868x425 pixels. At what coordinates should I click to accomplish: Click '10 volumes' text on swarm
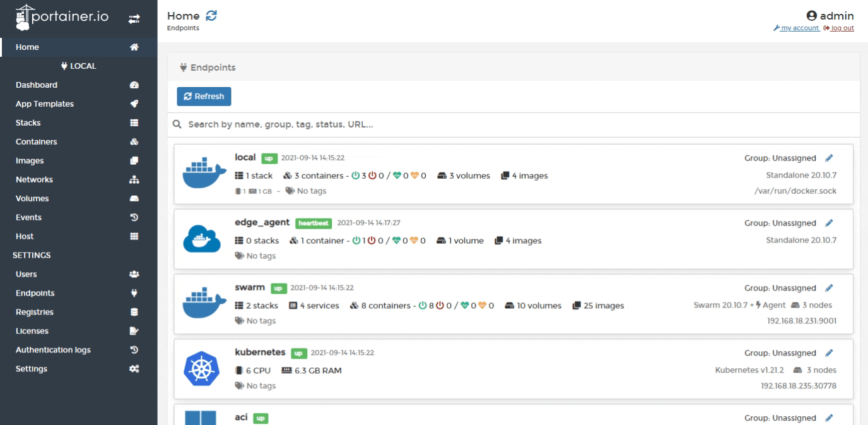[539, 306]
